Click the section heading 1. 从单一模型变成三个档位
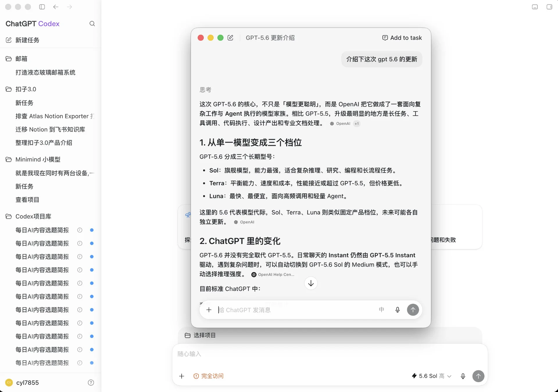558x392 pixels. coord(251,143)
